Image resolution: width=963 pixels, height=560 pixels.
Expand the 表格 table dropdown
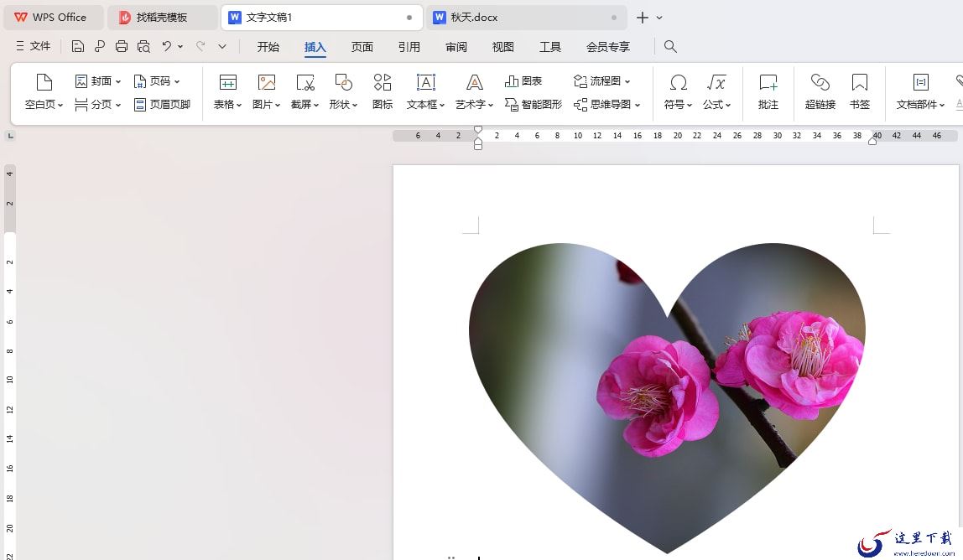click(x=228, y=92)
